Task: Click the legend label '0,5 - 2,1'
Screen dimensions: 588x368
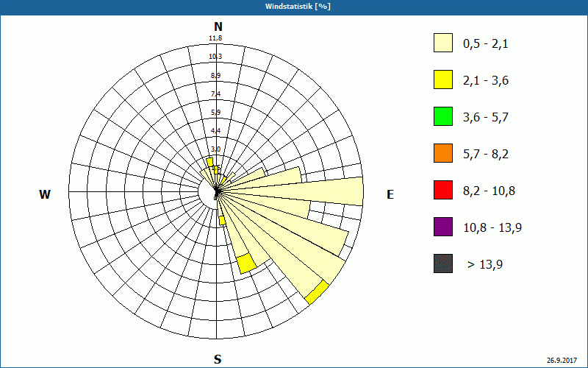Action: 486,44
